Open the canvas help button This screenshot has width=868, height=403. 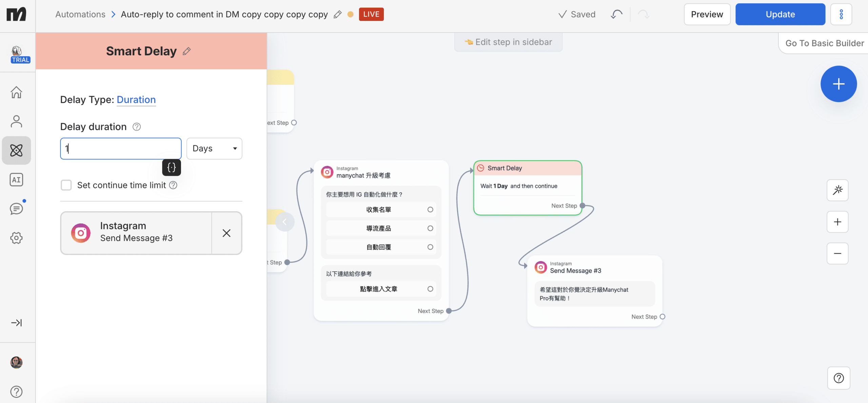839,378
